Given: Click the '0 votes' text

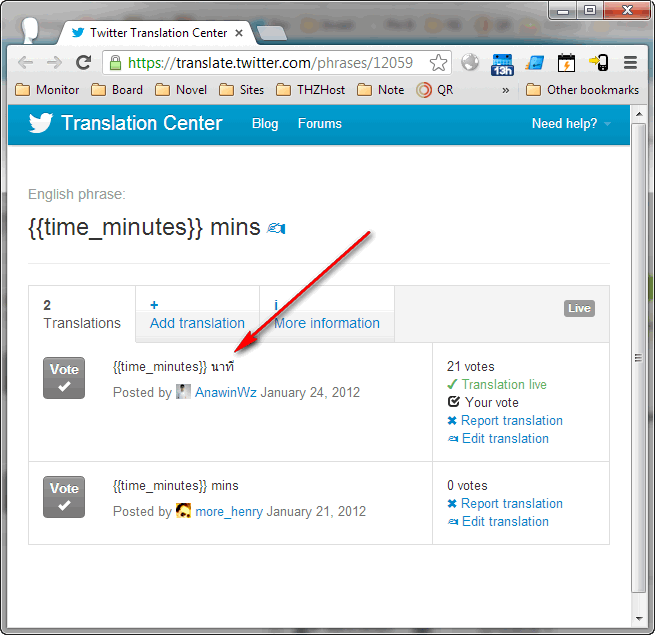Looking at the screenshot, I should click(467, 485).
